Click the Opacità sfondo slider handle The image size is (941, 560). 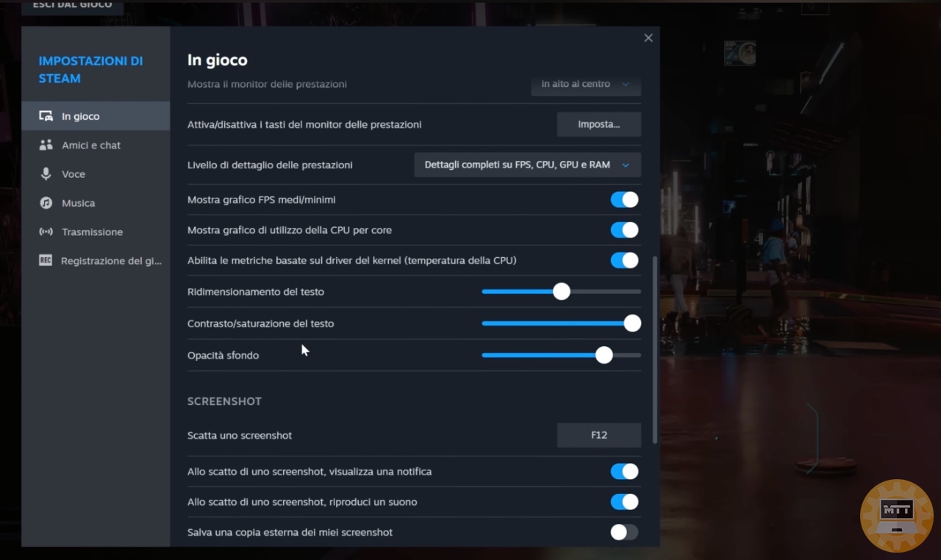(x=604, y=356)
